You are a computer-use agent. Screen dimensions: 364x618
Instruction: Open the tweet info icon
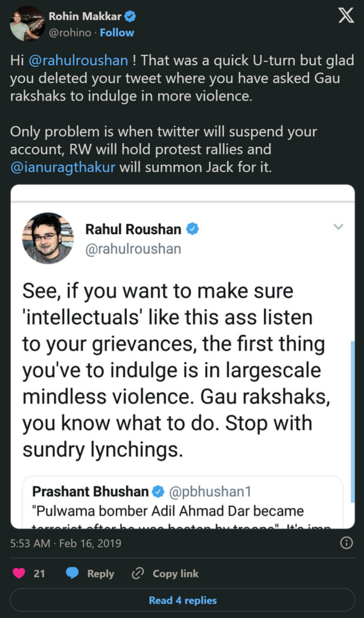[346, 543]
